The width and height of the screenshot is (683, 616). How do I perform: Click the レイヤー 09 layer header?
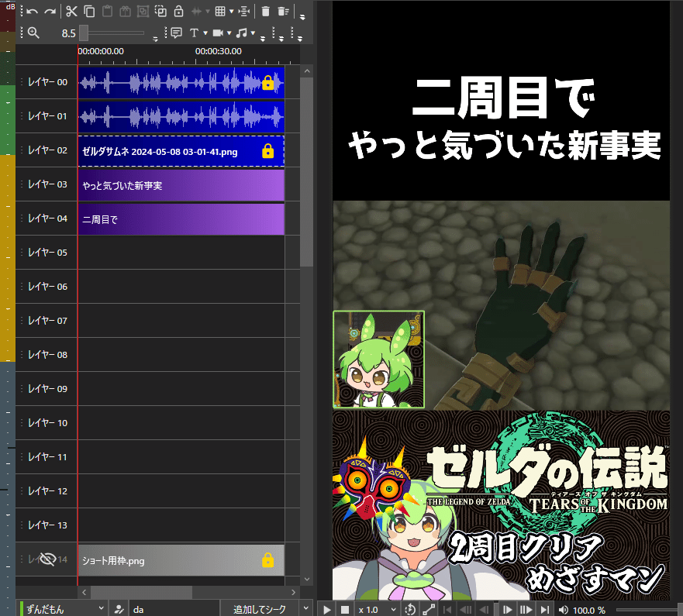coord(47,389)
